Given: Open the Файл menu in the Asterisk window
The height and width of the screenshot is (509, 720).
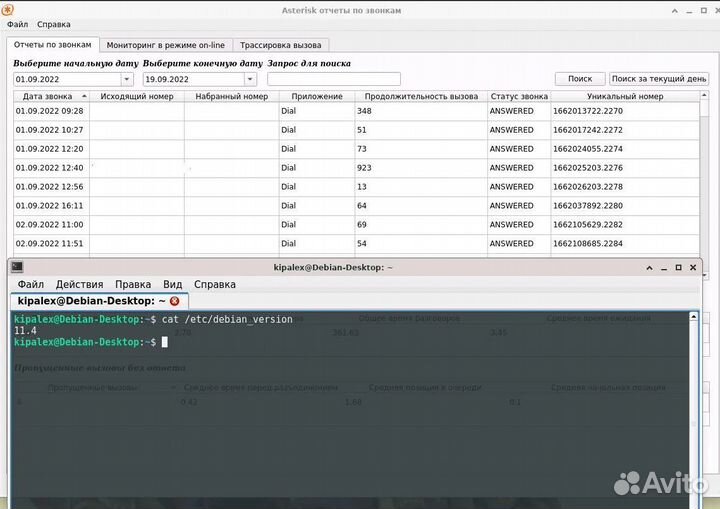Looking at the screenshot, I should pos(17,24).
